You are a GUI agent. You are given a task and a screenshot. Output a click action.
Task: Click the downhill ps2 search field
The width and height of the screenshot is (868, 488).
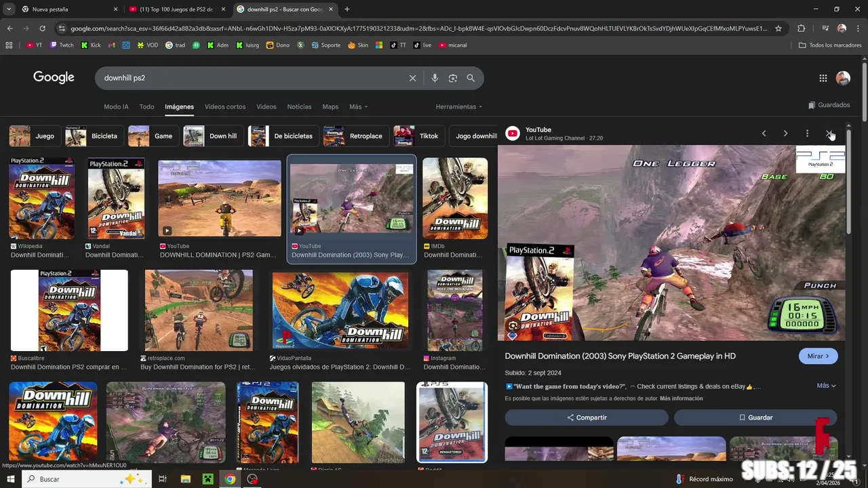(251, 78)
